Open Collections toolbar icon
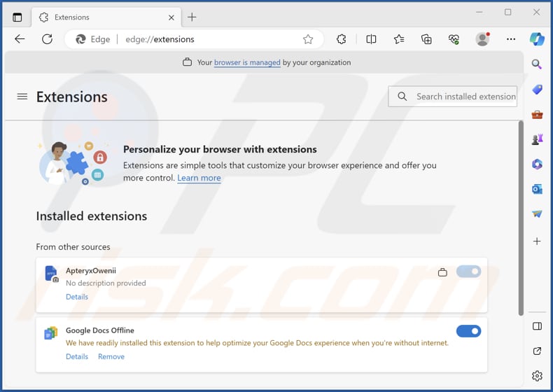This screenshot has width=553, height=392. 426,39
